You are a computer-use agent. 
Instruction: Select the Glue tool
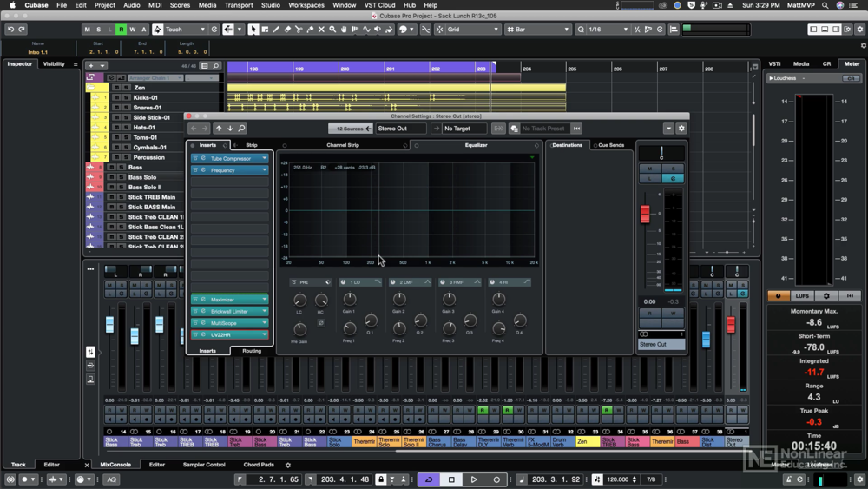click(x=310, y=30)
